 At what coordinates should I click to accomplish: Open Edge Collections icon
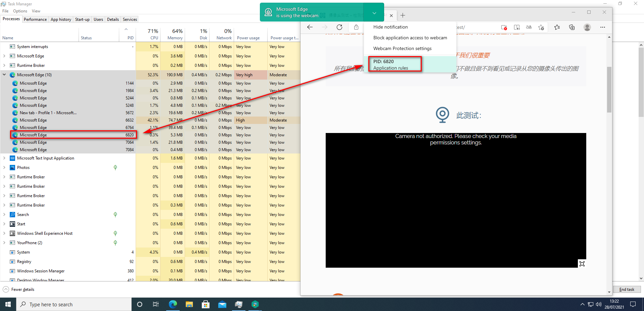[x=572, y=27]
